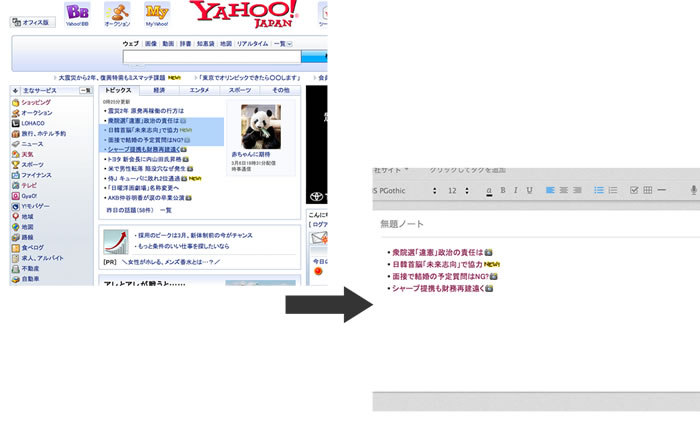
Task: Switch to the 経済 news tab
Action: pos(159,90)
